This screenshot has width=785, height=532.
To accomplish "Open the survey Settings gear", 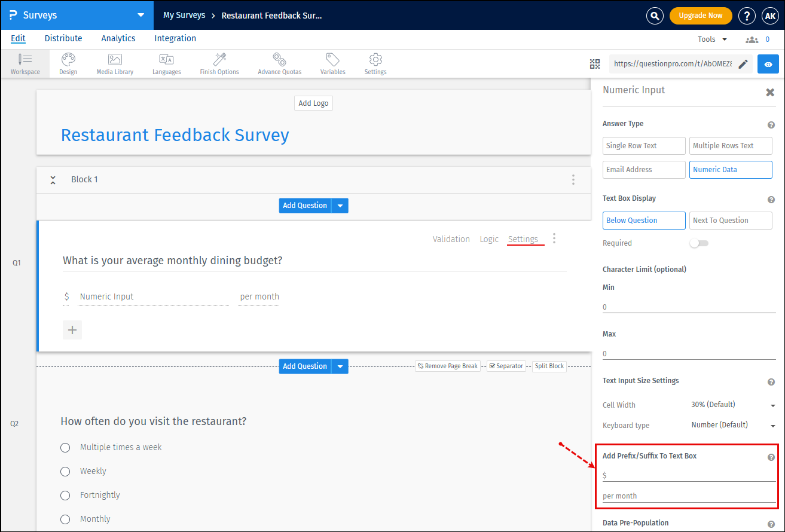I will [375, 63].
